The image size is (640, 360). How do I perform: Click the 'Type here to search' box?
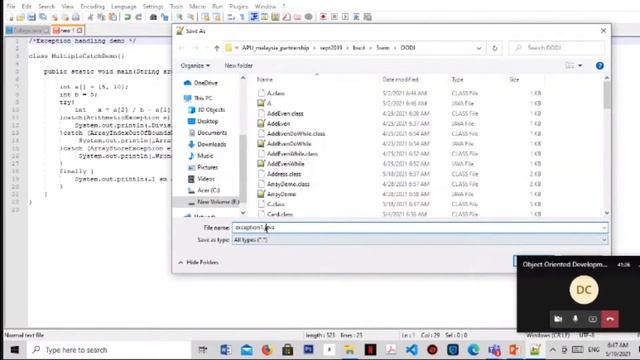(x=108, y=350)
